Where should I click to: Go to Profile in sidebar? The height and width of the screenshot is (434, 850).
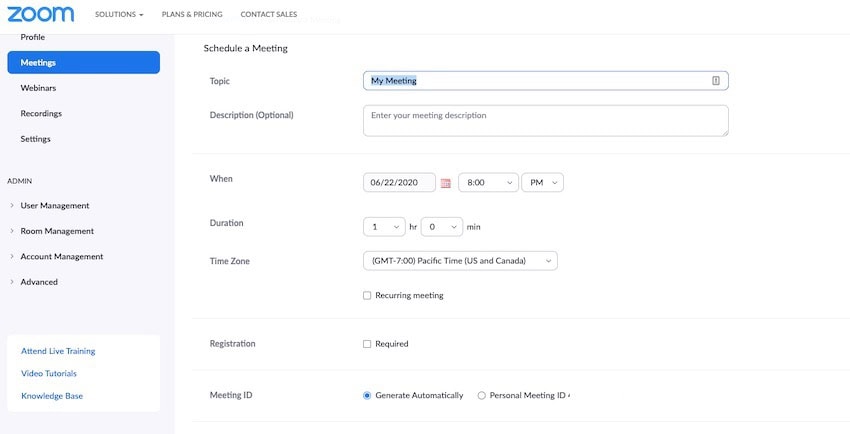coord(33,37)
